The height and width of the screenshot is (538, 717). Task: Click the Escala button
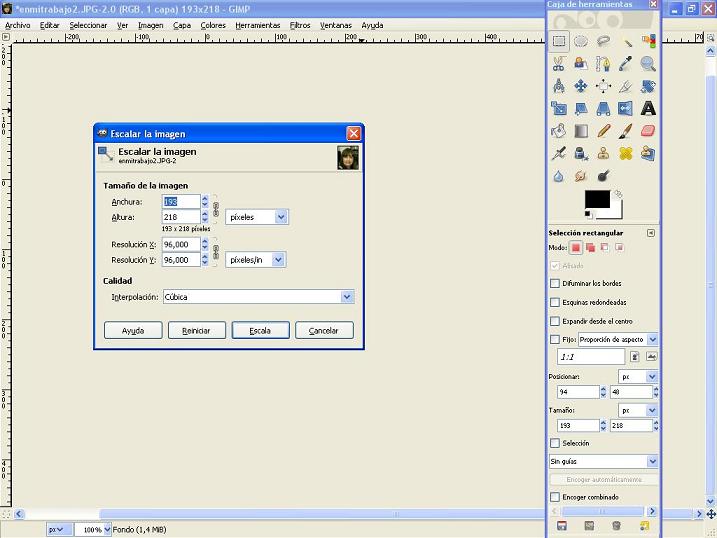pyautogui.click(x=260, y=330)
